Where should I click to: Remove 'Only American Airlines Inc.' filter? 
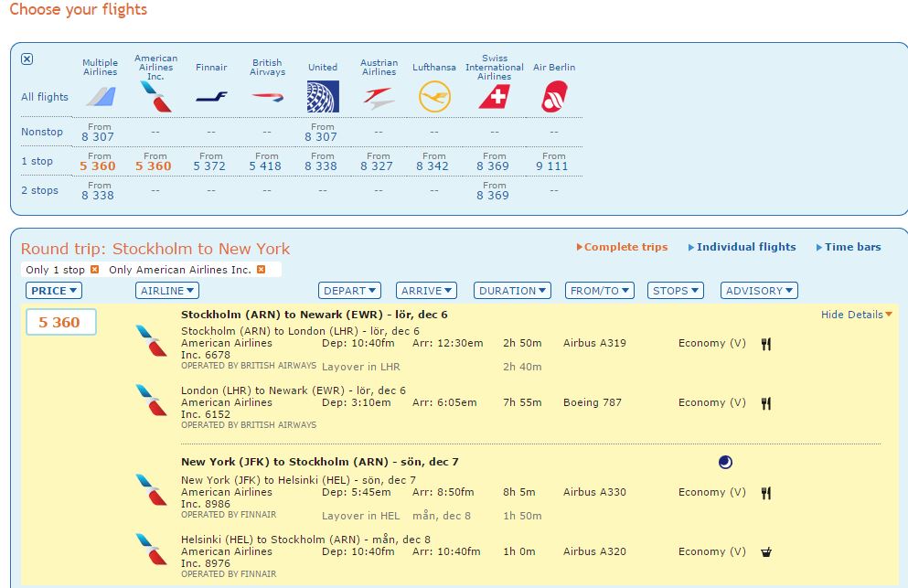point(261,270)
